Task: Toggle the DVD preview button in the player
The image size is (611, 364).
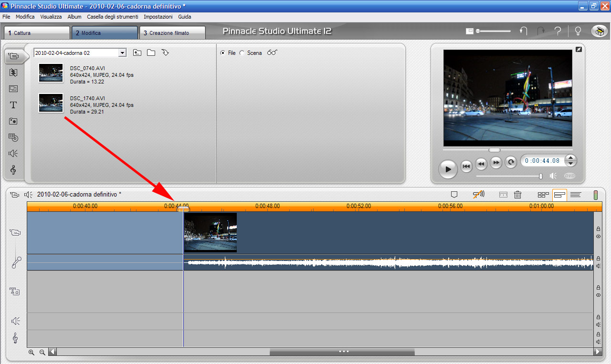Action: coord(569,176)
